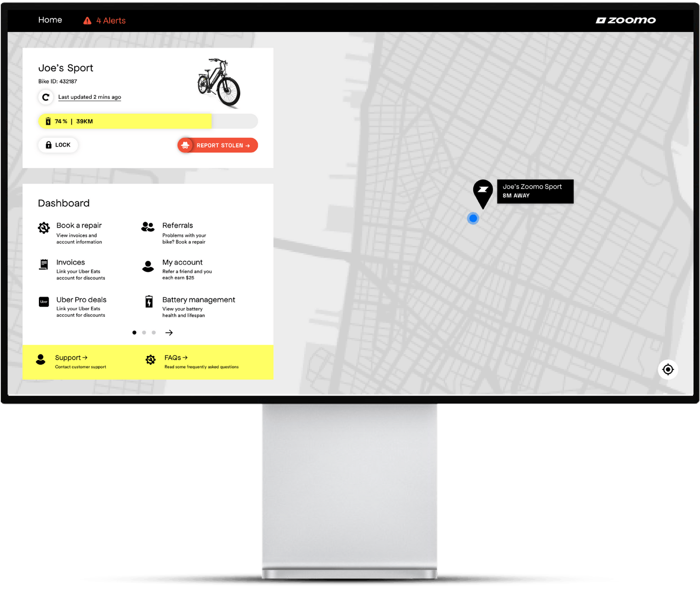Click Contact customer support text
This screenshot has height=595, width=700.
pos(80,367)
